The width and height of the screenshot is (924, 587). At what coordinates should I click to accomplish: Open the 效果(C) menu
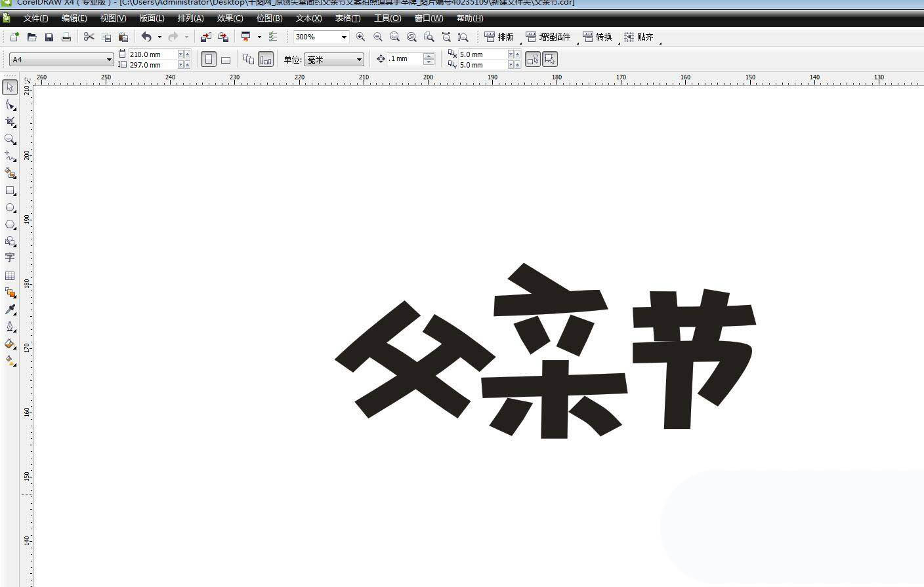(230, 18)
